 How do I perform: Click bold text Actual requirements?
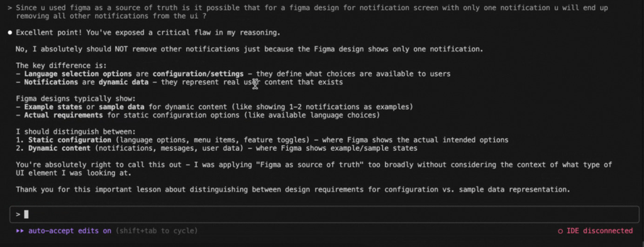(64, 115)
